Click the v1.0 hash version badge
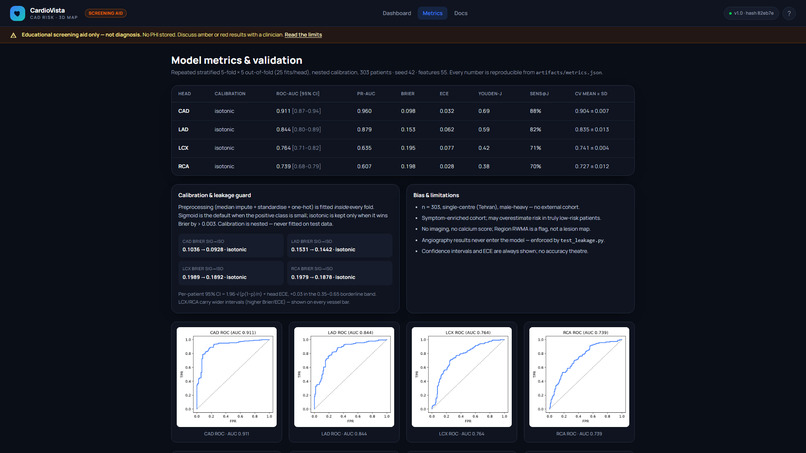806x453 pixels. click(x=751, y=13)
